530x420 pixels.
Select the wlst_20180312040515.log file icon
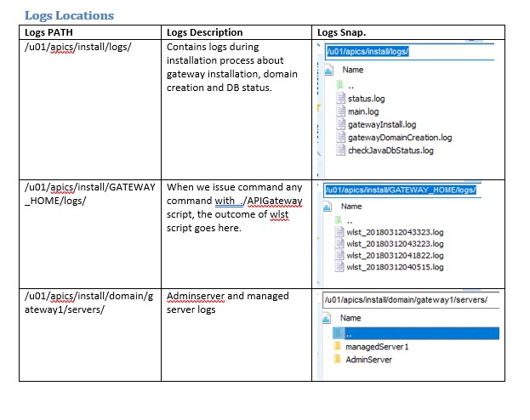click(339, 267)
